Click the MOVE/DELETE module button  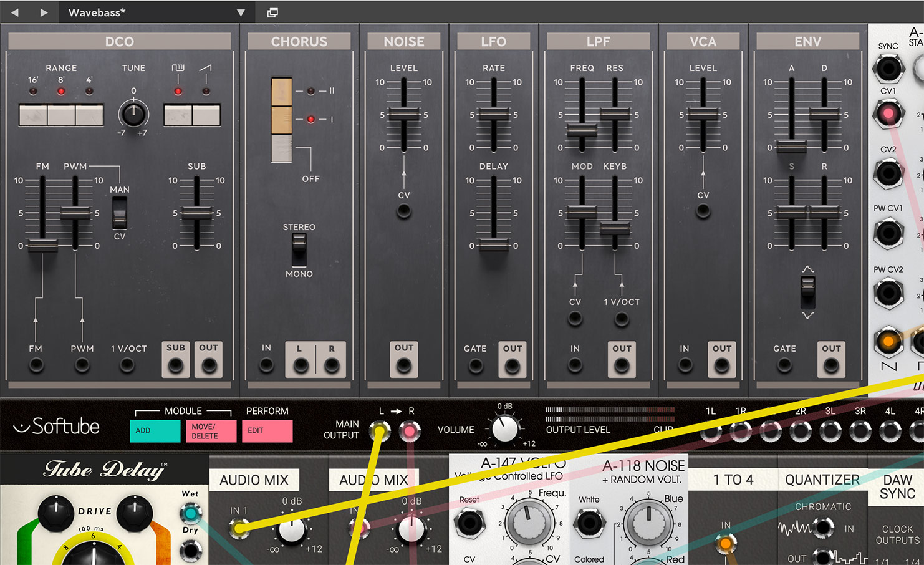click(211, 431)
